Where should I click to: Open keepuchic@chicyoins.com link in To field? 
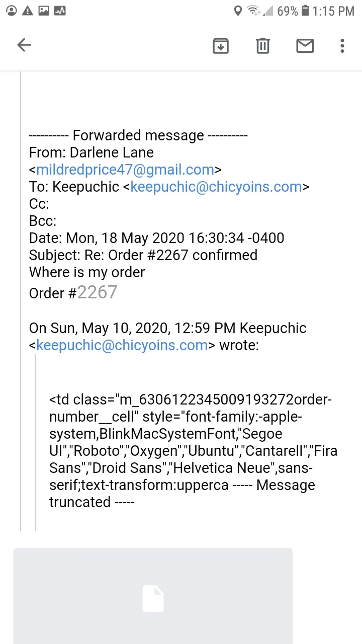(x=216, y=187)
